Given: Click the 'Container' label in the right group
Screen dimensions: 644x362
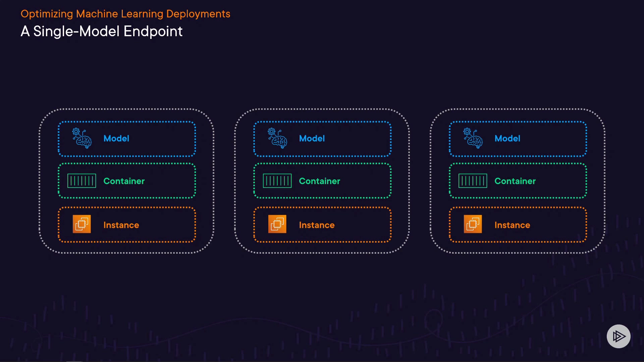Looking at the screenshot, I should coord(515,181).
